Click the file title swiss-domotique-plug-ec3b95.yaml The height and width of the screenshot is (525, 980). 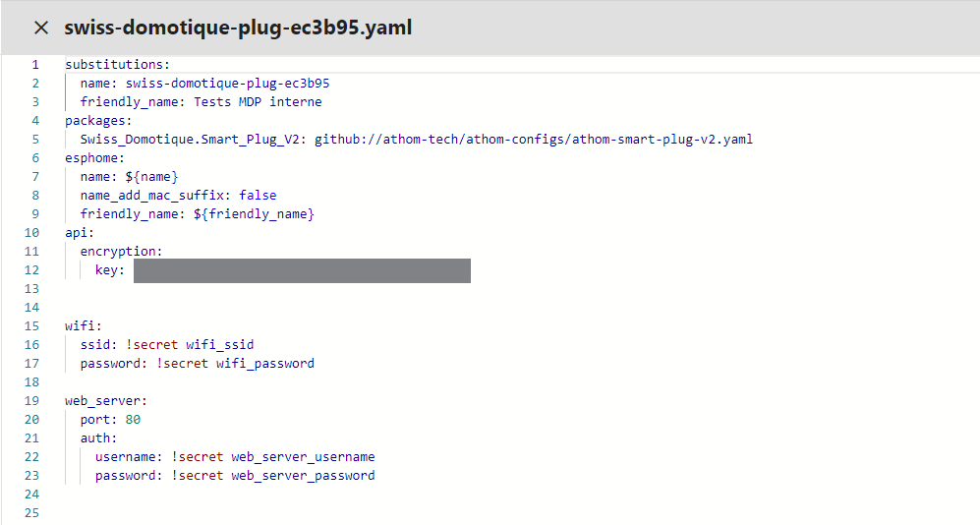[238, 28]
